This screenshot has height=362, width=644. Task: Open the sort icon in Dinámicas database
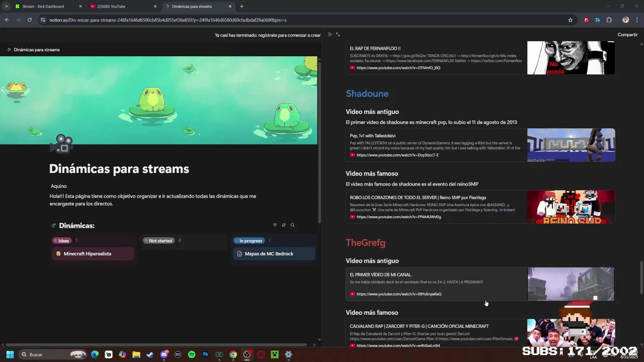284,225
